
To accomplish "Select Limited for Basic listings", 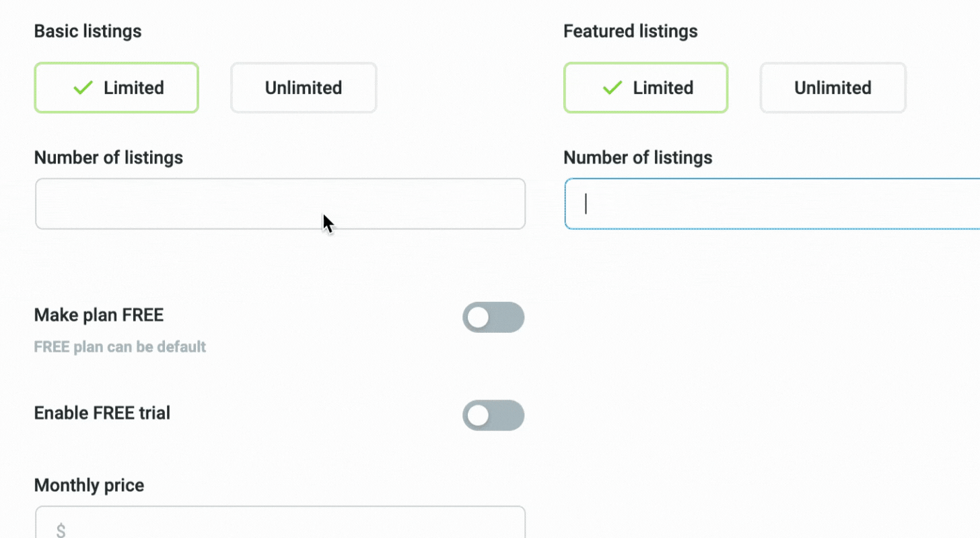I will point(116,87).
